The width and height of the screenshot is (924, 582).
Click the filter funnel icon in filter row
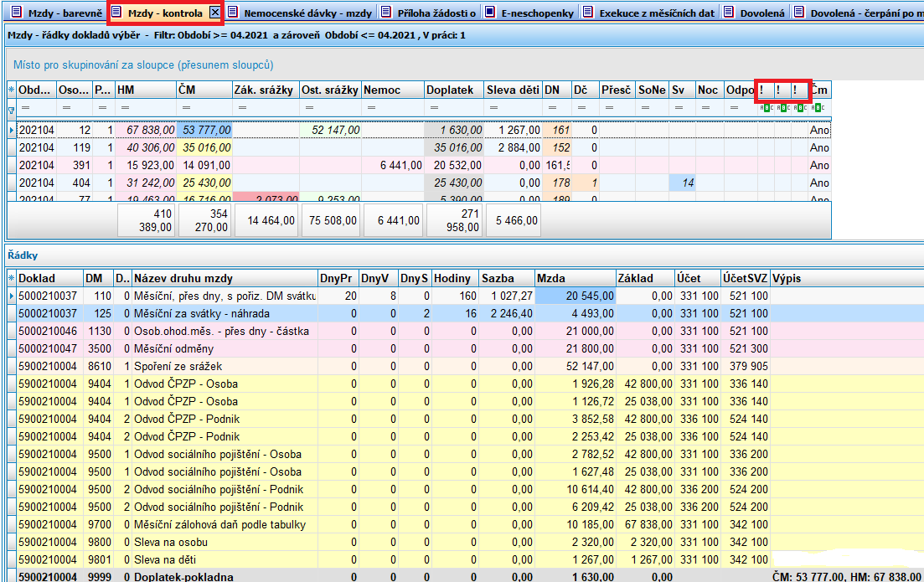coord(11,109)
